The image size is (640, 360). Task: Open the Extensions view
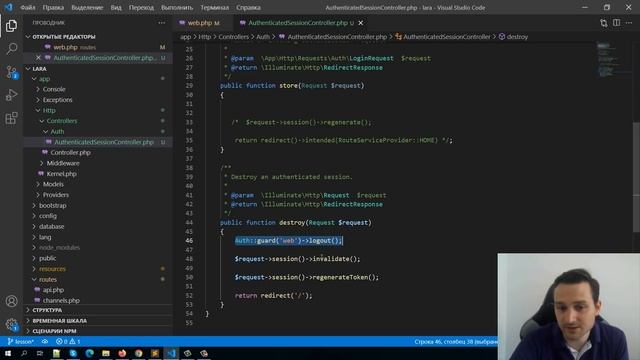click(x=11, y=118)
